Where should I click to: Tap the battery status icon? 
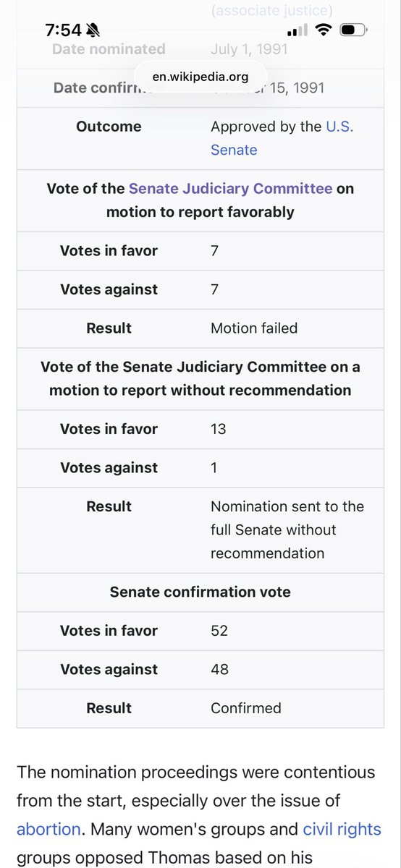(354, 30)
